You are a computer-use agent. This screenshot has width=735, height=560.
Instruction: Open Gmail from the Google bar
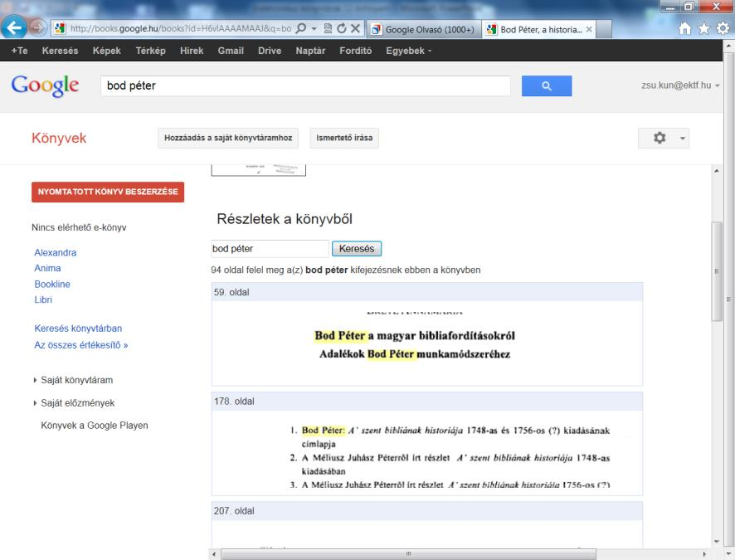[x=231, y=51]
